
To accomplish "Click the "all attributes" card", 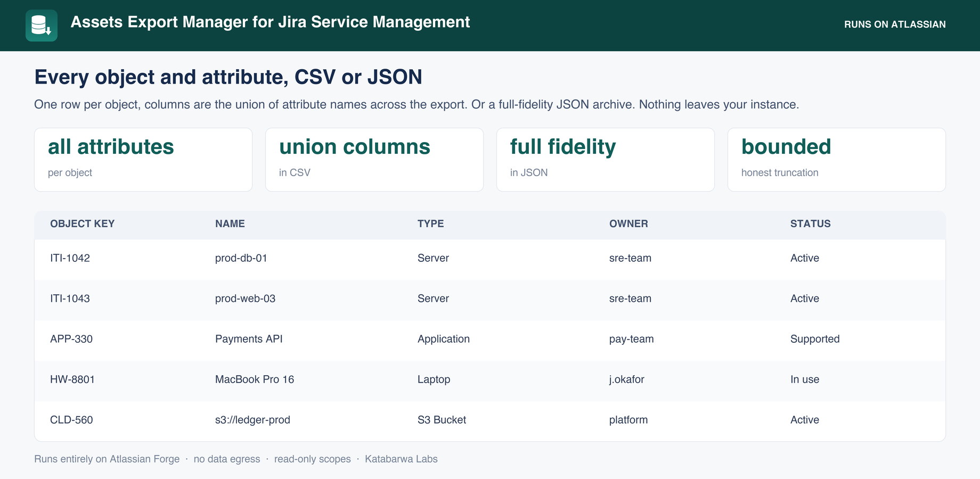I will [143, 160].
